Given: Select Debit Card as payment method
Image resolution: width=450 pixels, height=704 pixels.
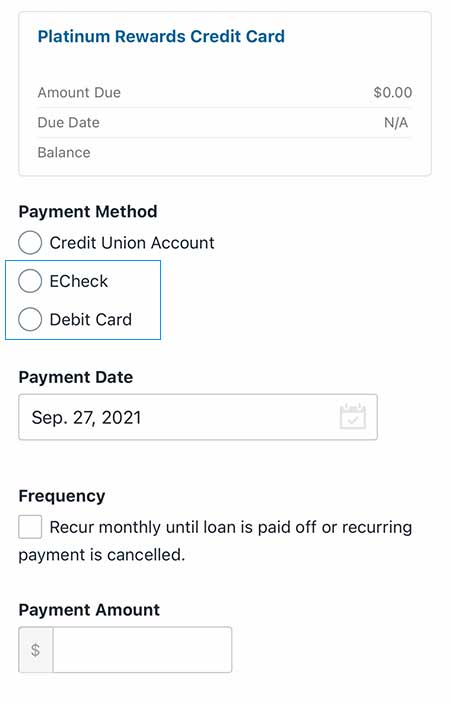Looking at the screenshot, I should 30,319.
